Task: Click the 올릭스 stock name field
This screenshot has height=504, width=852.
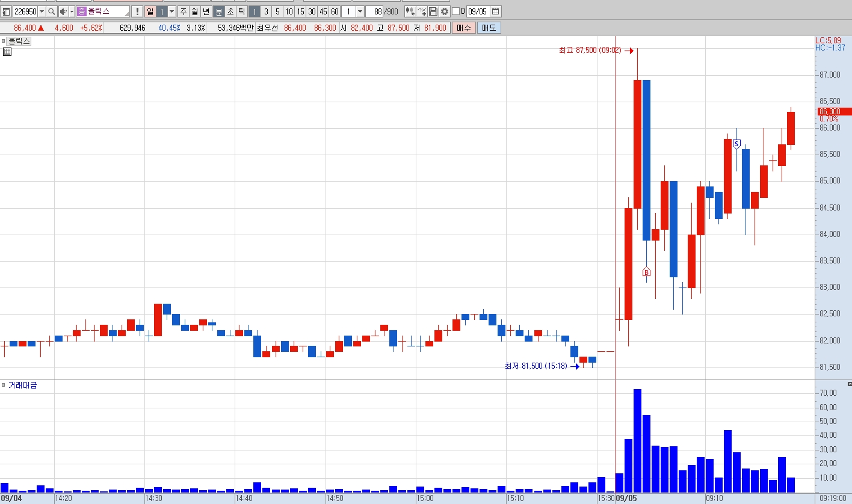Action: (x=103, y=11)
